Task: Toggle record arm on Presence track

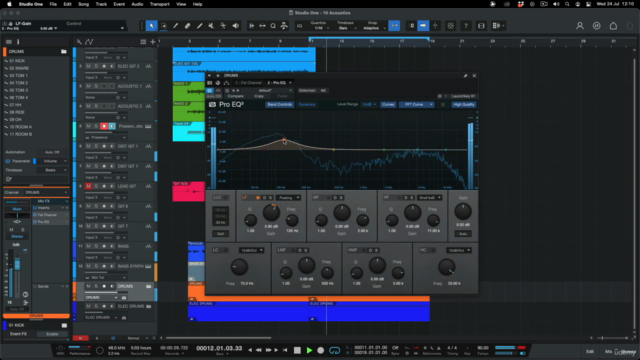Action: point(104,126)
